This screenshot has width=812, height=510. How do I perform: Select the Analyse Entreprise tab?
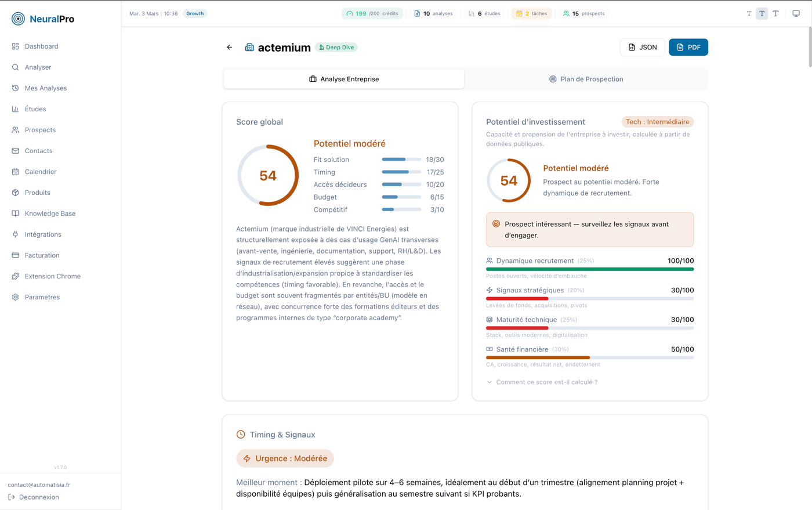[x=343, y=79]
